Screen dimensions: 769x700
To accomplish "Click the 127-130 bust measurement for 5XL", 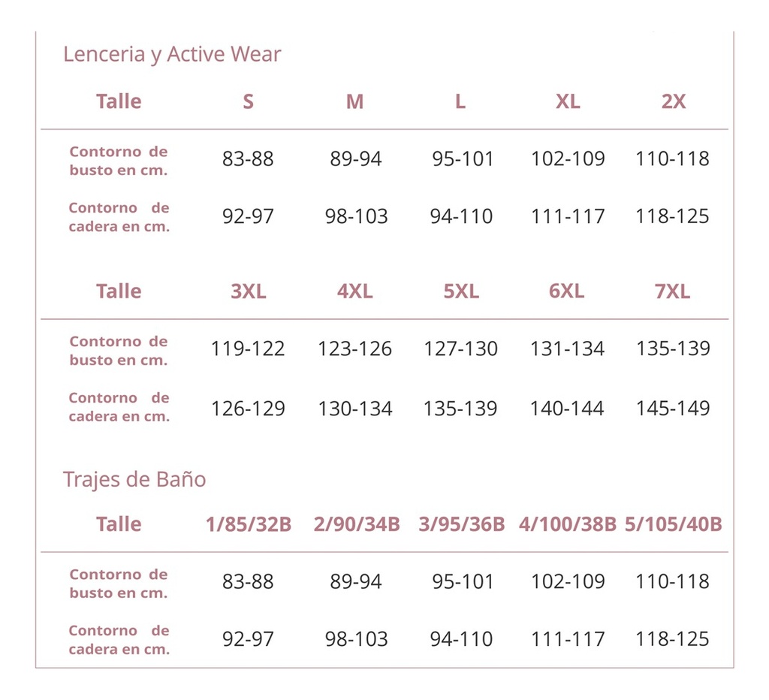I will point(461,349).
